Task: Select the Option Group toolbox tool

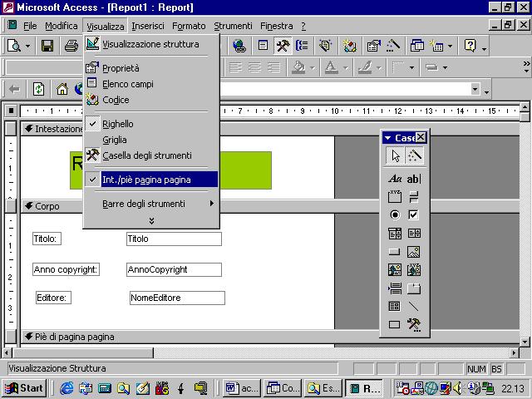Action: 395,197
